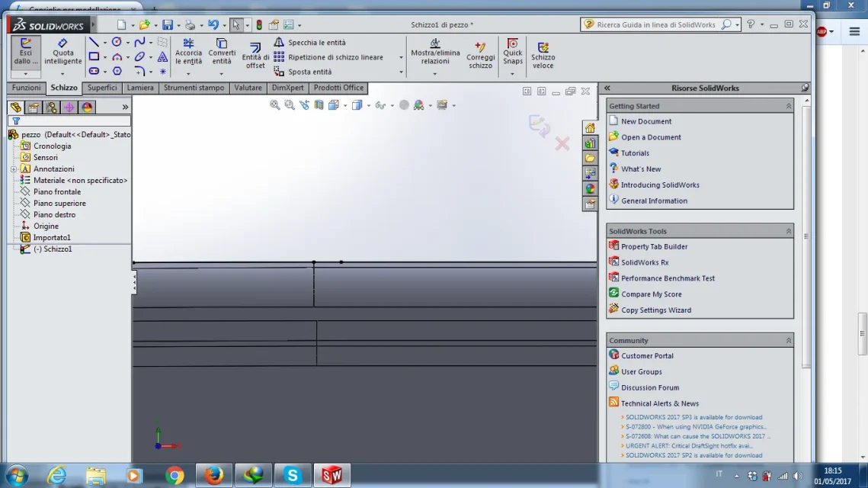Click Entità di offset tool
This screenshot has width=868, height=488.
[x=255, y=56]
